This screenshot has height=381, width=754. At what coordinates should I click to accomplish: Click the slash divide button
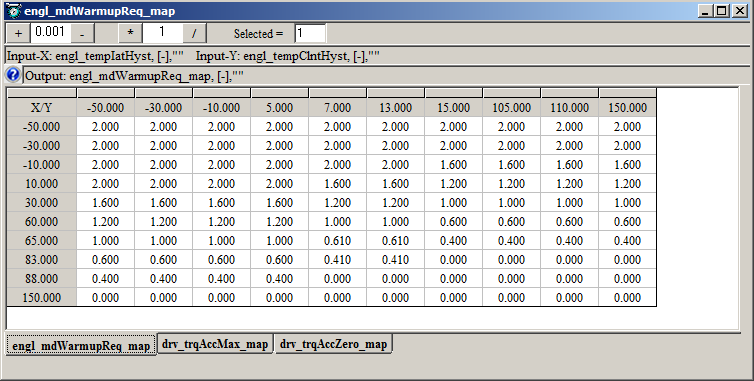(x=194, y=33)
